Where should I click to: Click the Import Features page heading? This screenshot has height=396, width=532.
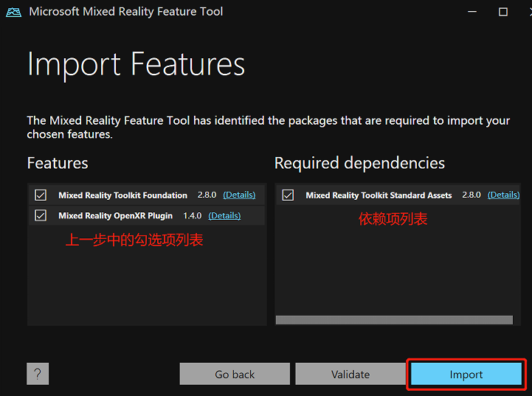pyautogui.click(x=136, y=65)
